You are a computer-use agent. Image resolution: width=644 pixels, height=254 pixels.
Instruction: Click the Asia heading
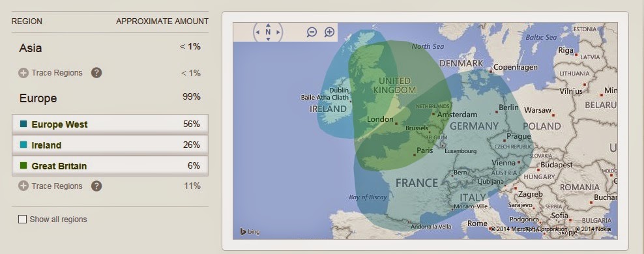31,48
